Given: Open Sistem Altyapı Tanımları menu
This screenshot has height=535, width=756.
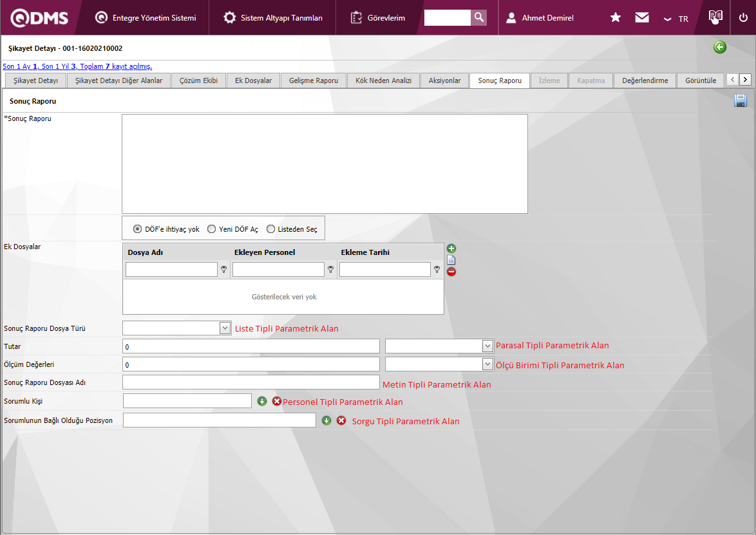Looking at the screenshot, I should [273, 18].
